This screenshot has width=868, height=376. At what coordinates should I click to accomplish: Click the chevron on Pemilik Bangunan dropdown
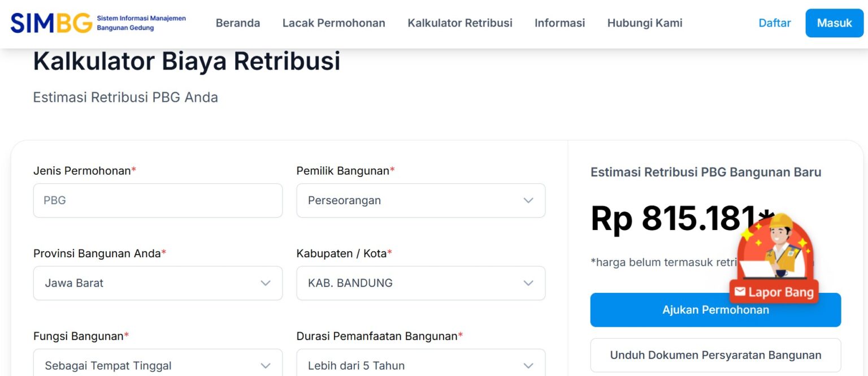(x=528, y=200)
